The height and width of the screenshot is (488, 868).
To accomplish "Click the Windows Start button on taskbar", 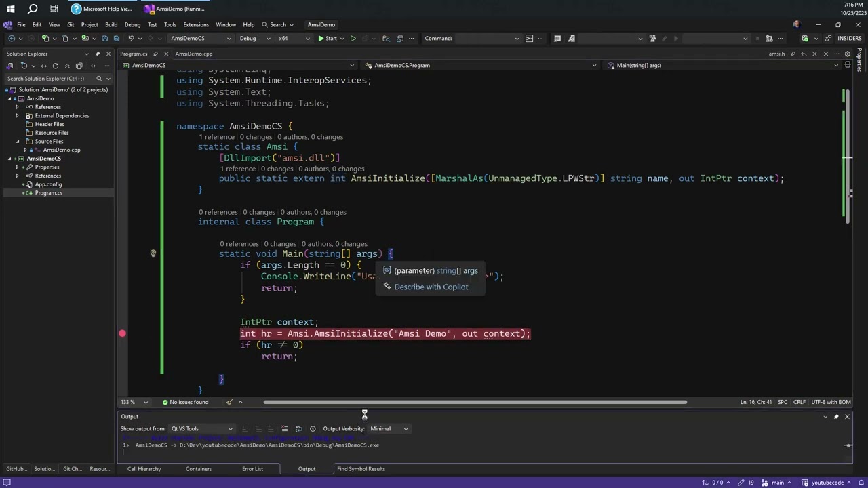I will (11, 9).
